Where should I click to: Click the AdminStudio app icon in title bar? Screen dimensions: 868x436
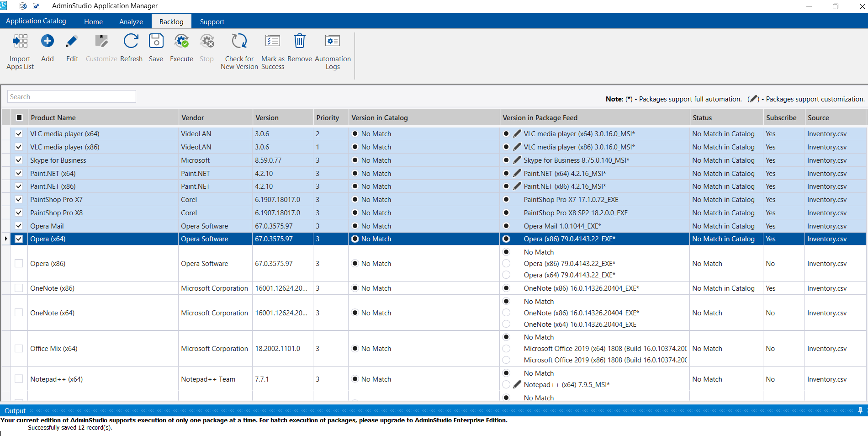coord(4,6)
